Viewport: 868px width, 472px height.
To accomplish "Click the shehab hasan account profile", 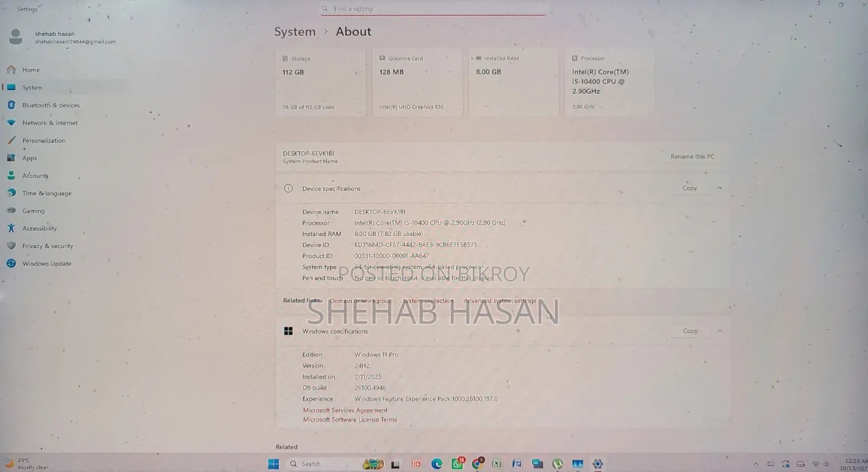I will pyautogui.click(x=63, y=37).
